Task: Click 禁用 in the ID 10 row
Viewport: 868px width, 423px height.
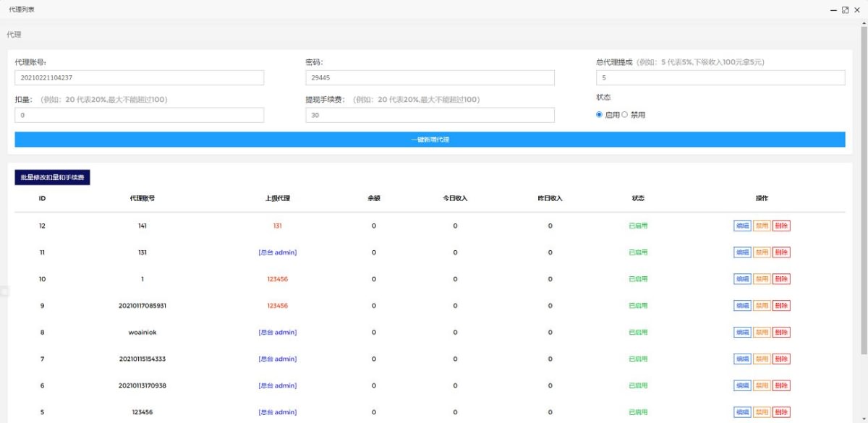Action: coord(762,279)
